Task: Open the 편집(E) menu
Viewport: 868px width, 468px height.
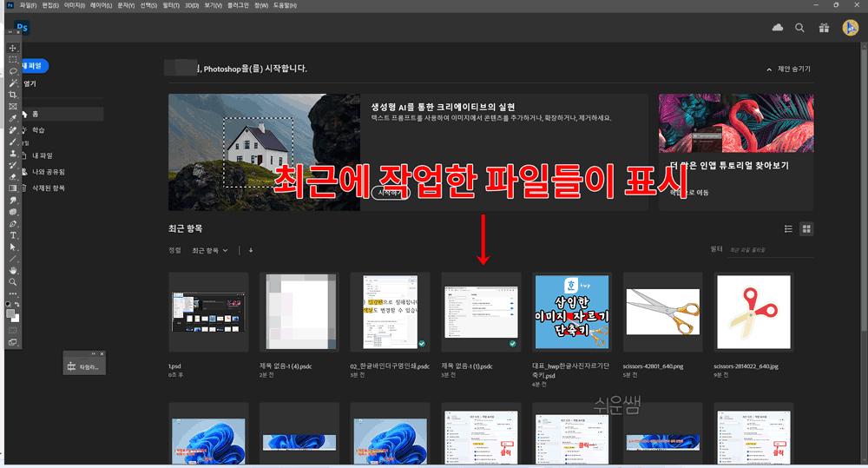Action: 50,5
